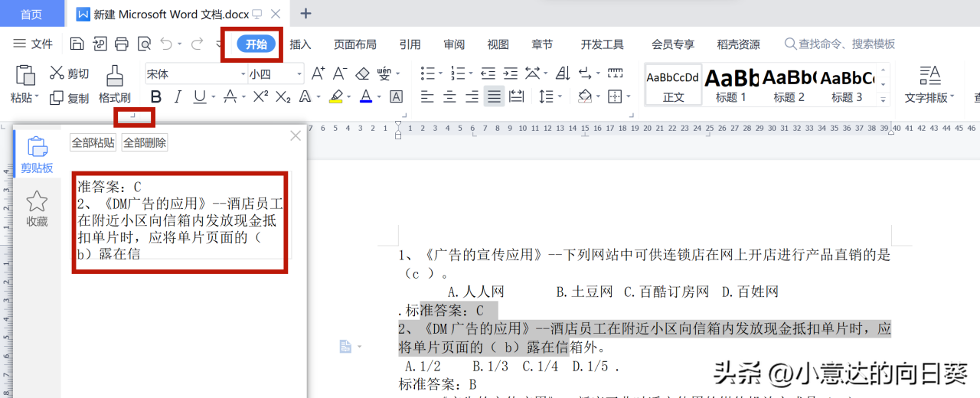
Task: Click the paragraph shading paint bucket
Action: (585, 96)
